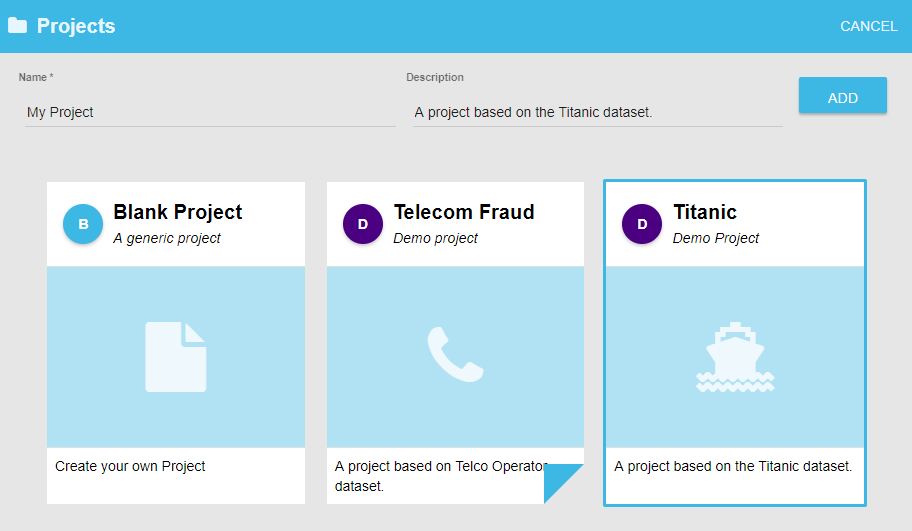Select the Telecom Fraud title
This screenshot has height=531, width=912.
464,212
